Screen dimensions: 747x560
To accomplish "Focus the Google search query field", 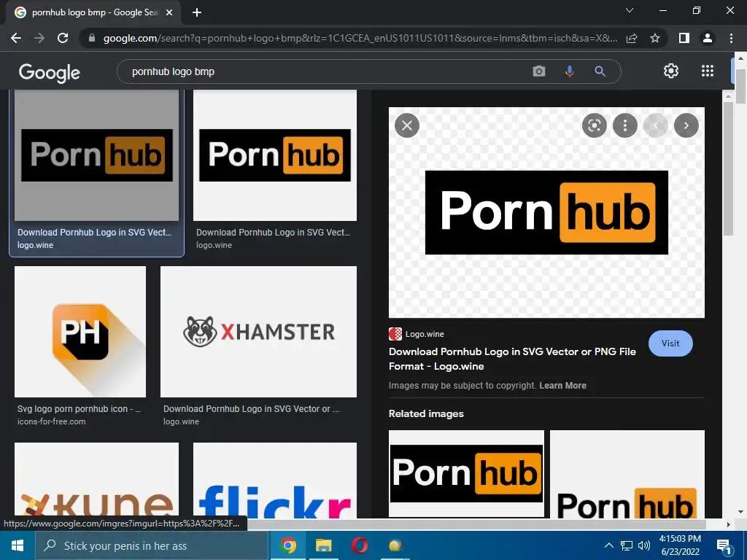I will click(324, 71).
